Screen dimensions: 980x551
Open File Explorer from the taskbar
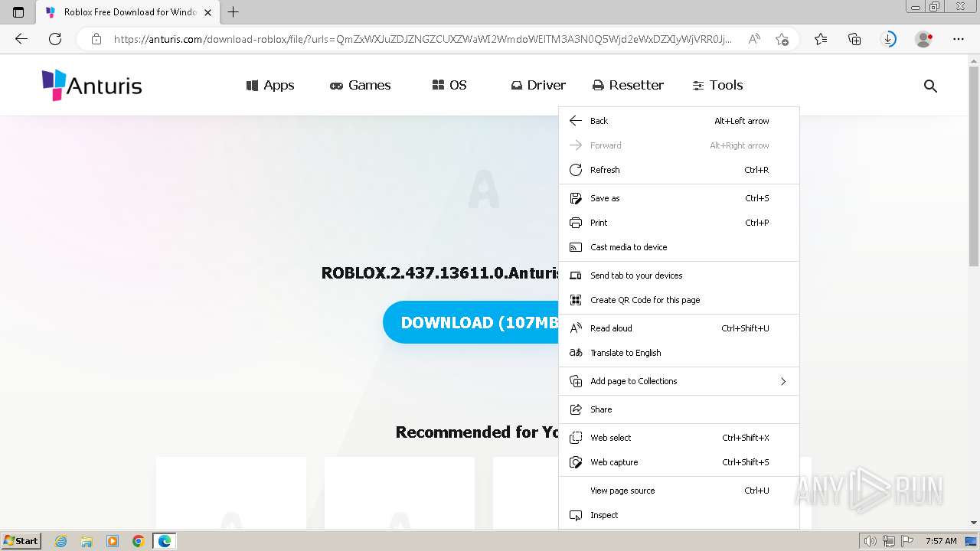click(87, 541)
